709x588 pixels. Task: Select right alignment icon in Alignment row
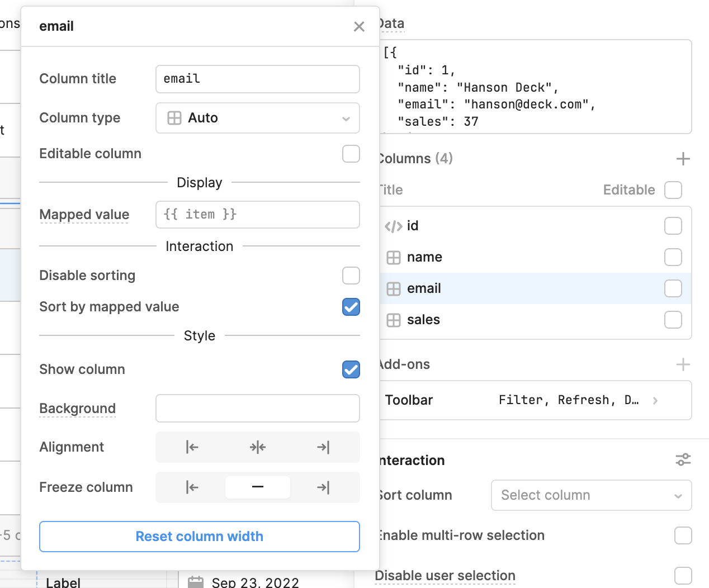(323, 447)
